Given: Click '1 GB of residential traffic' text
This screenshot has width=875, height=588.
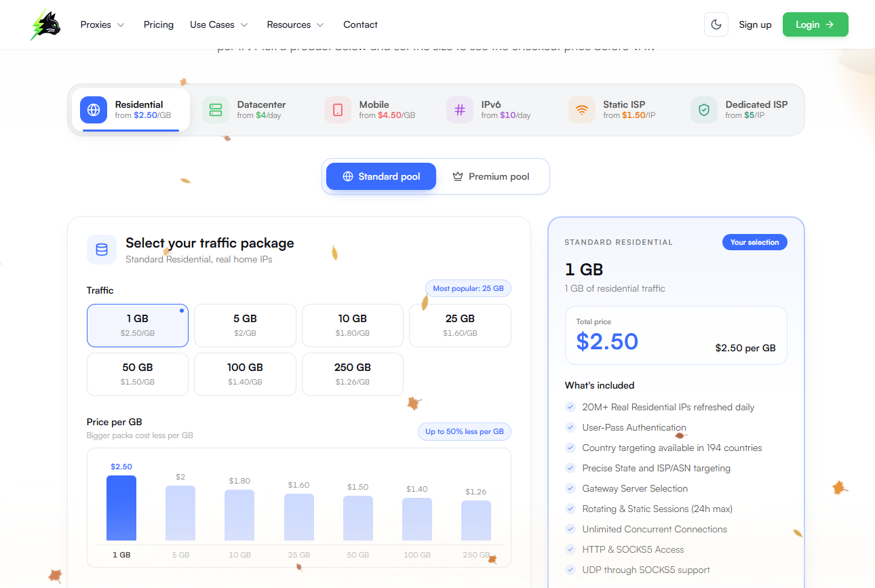Looking at the screenshot, I should click(x=615, y=288).
